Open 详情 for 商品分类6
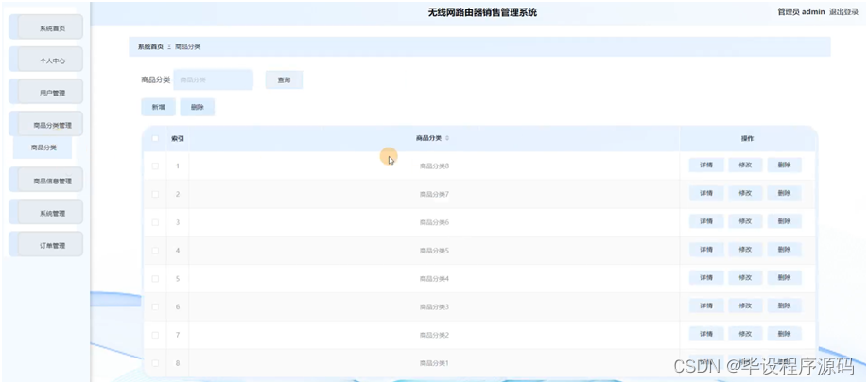Screen dimensions: 868x384 706,221
